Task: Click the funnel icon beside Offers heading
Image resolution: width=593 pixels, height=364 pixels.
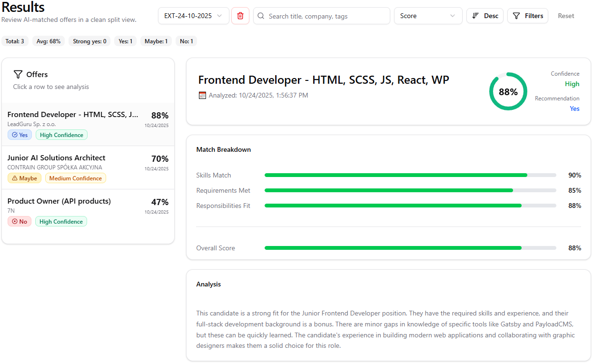Action: 18,74
